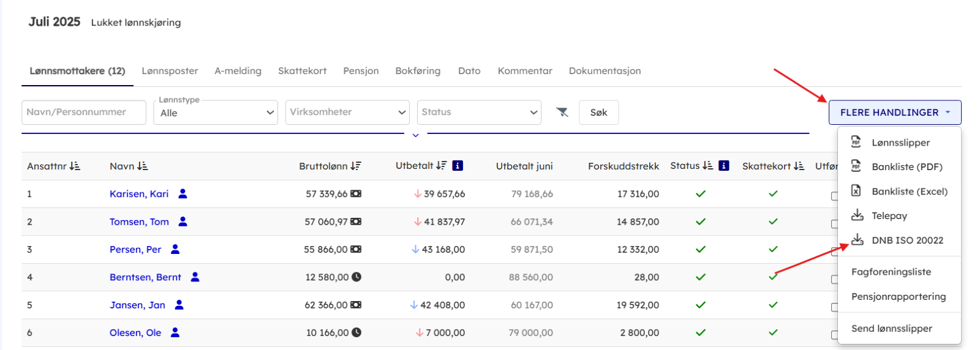The width and height of the screenshot is (980, 350).
Task: Expand the filter panel chevron below search
Action: pos(415,135)
